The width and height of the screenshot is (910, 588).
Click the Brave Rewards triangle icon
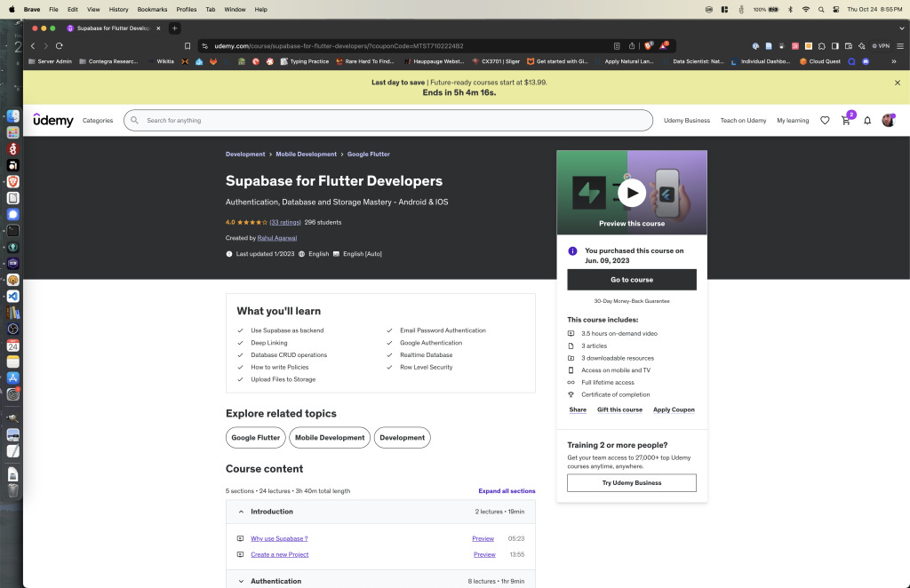664,46
